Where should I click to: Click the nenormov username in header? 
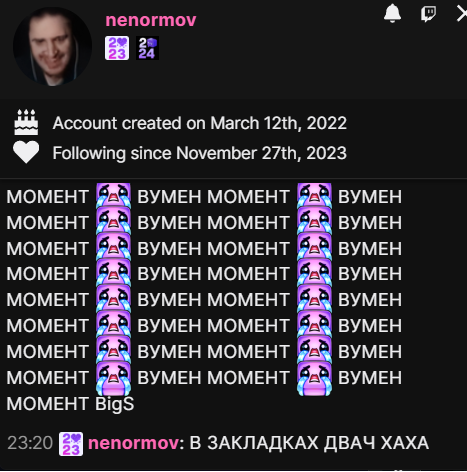(151, 20)
